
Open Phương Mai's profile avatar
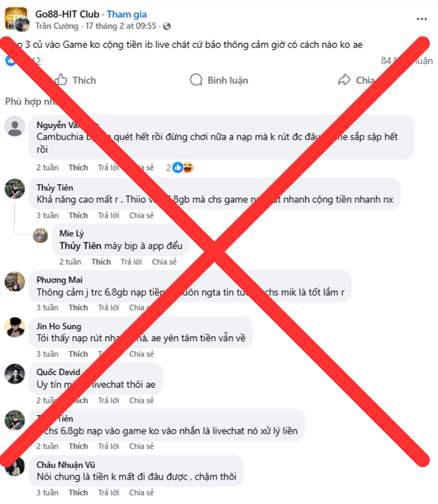click(x=15, y=281)
